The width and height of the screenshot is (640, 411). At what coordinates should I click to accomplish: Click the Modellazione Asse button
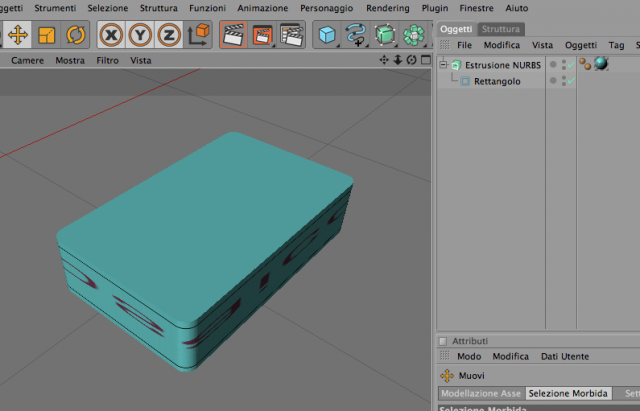coord(481,393)
